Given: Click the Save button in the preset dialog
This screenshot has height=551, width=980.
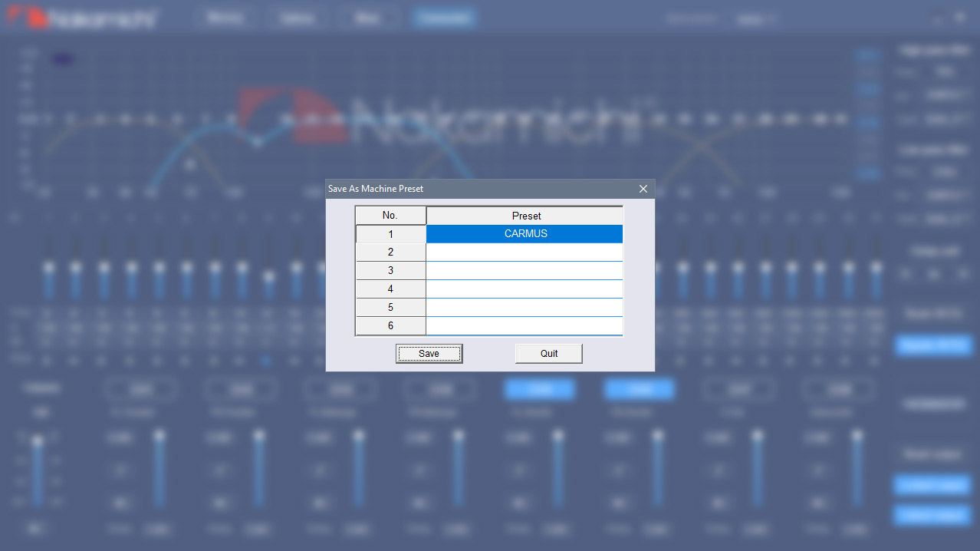Looking at the screenshot, I should pyautogui.click(x=429, y=354).
